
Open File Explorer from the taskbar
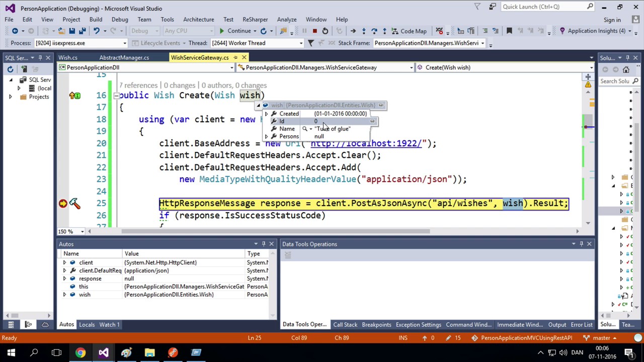coord(150,352)
